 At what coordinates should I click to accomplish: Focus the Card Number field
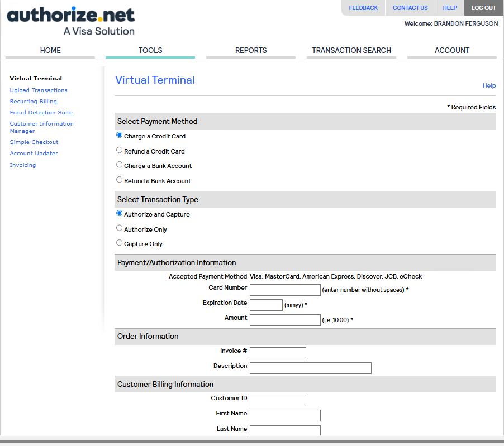pos(285,290)
